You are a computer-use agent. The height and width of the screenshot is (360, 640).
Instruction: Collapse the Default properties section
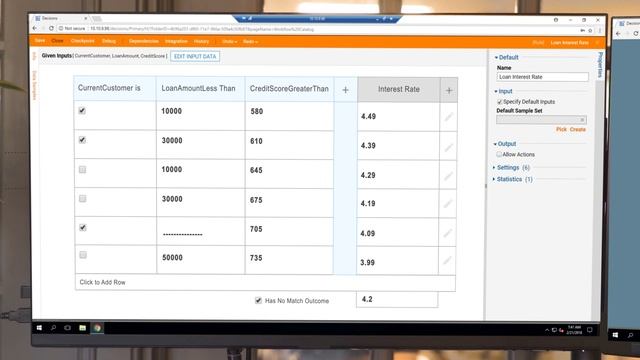506,58
